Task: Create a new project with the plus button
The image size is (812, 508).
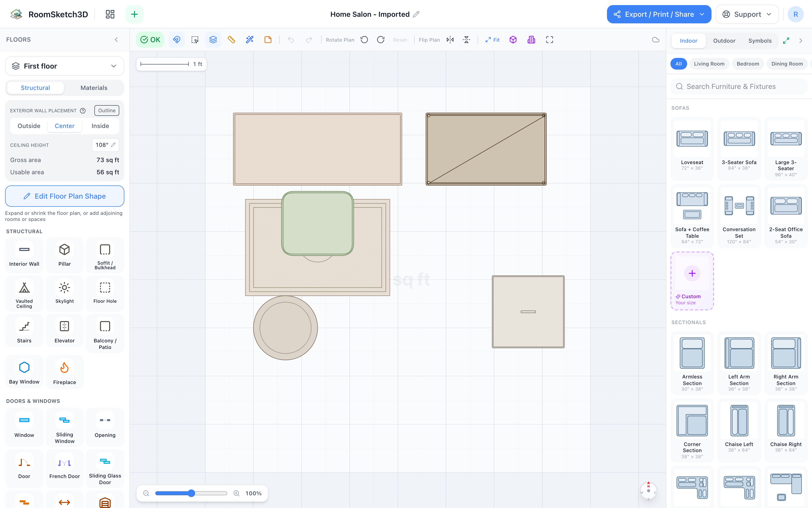Action: 134,14
